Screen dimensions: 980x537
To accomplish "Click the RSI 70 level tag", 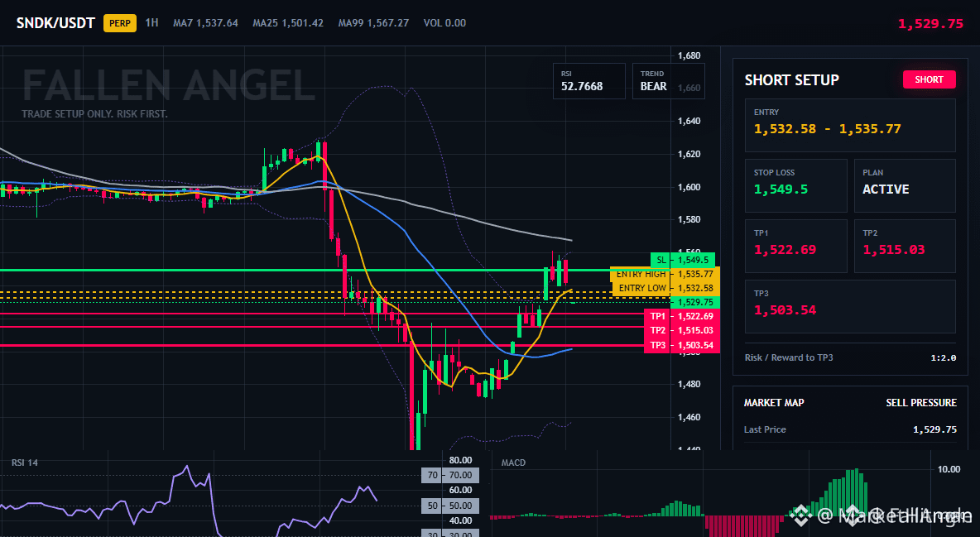I will pos(450,475).
